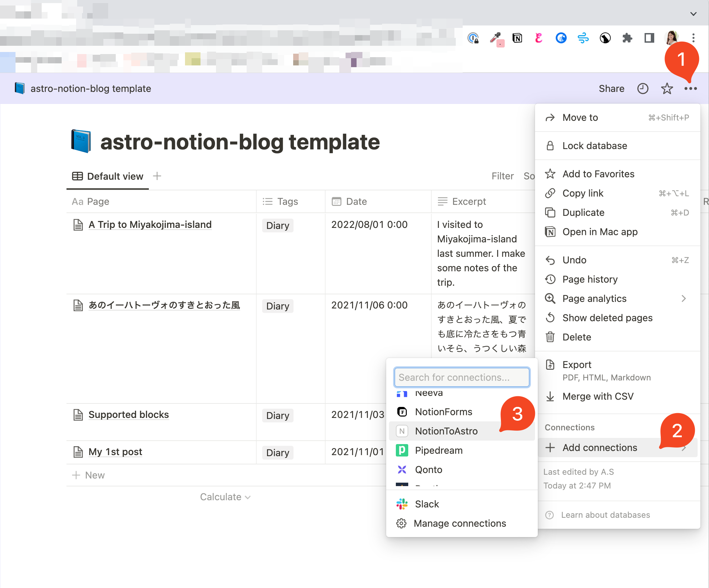The width and height of the screenshot is (709, 588).
Task: Open the Chrome three-dot menu
Action: coord(693,38)
